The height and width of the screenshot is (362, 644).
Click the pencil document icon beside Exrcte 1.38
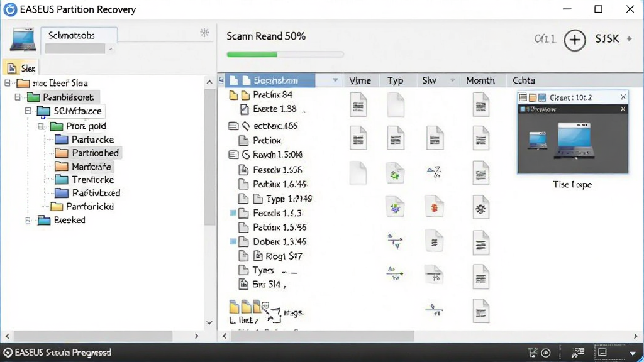coord(245,109)
